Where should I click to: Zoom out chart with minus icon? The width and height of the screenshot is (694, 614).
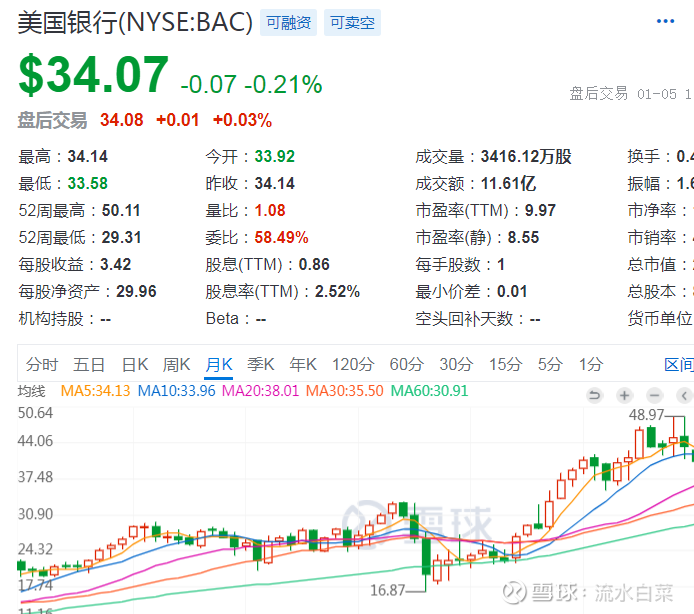[655, 395]
